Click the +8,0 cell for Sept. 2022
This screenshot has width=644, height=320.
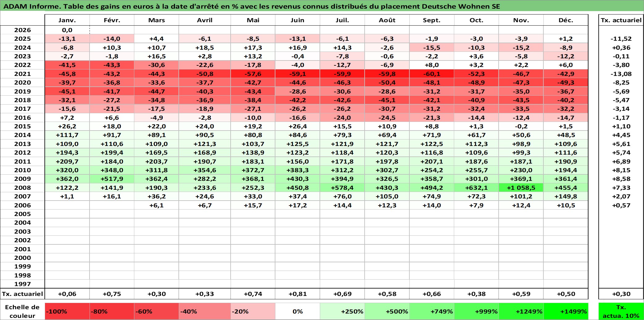pyautogui.click(x=432, y=65)
